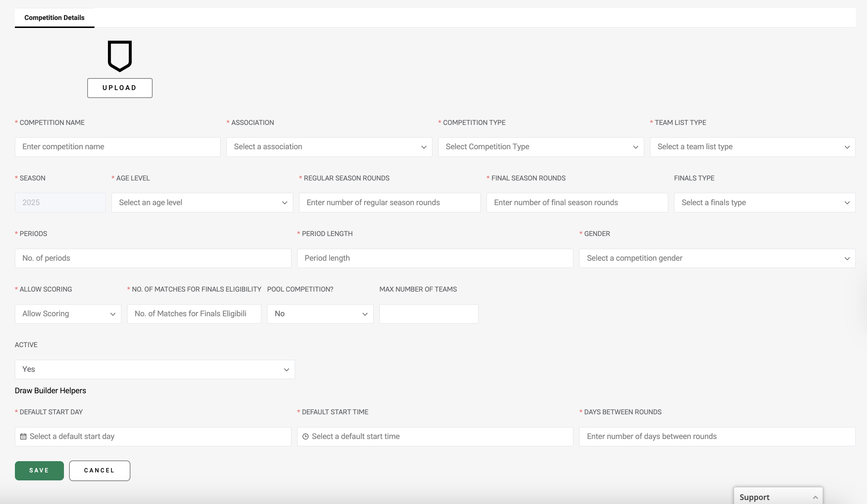Screen dimensions: 867x504
Task: Change the Pool Competition selector from No
Action: tap(320, 314)
